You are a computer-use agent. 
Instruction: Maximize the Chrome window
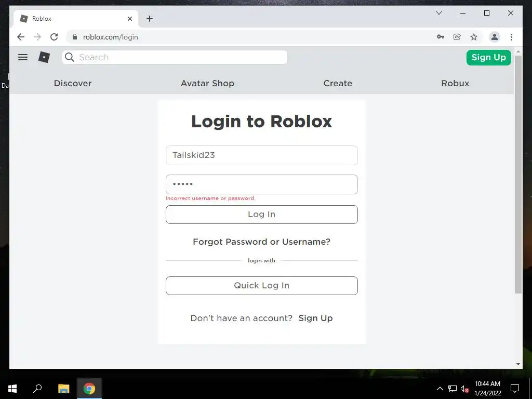486,13
